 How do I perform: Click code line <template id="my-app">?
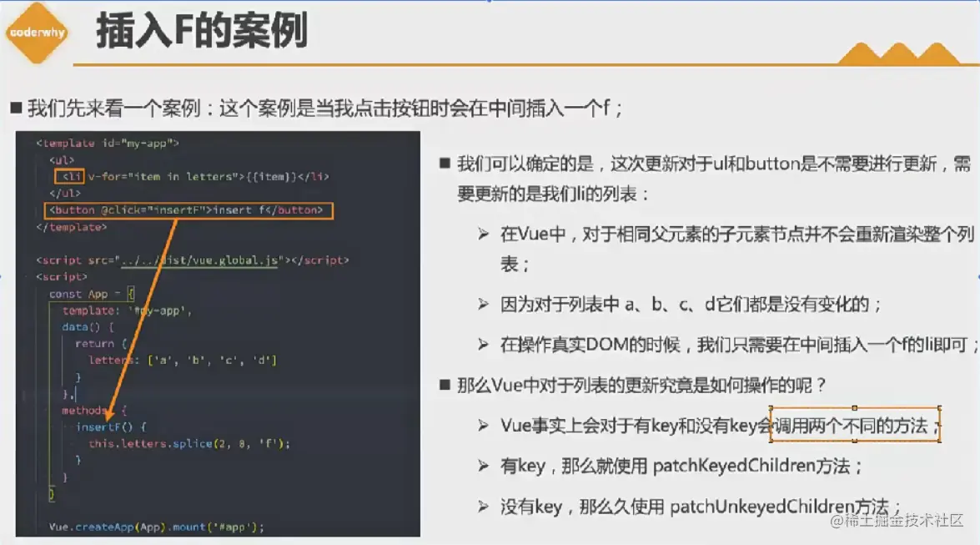[x=108, y=144]
